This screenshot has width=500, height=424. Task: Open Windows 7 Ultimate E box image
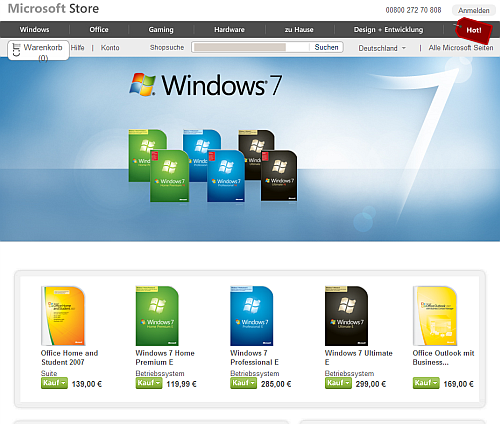(x=346, y=315)
